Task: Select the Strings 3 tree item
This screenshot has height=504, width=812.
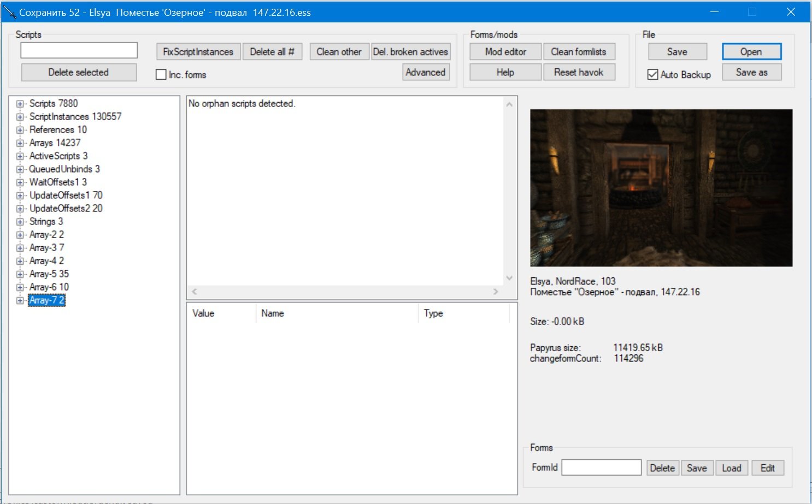Action: tap(46, 222)
